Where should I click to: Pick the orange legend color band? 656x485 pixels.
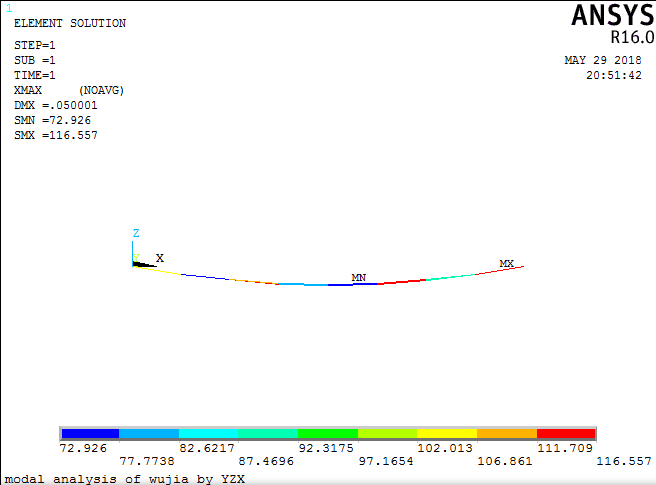click(x=507, y=434)
